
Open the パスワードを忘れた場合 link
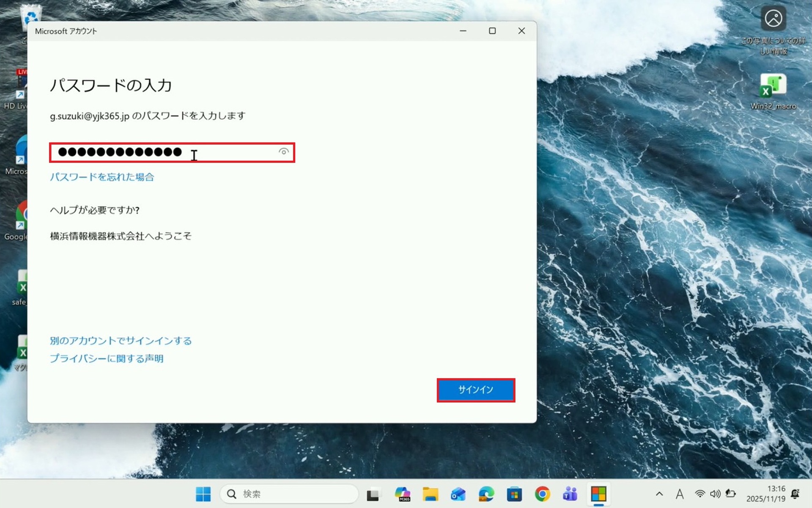[x=102, y=177]
